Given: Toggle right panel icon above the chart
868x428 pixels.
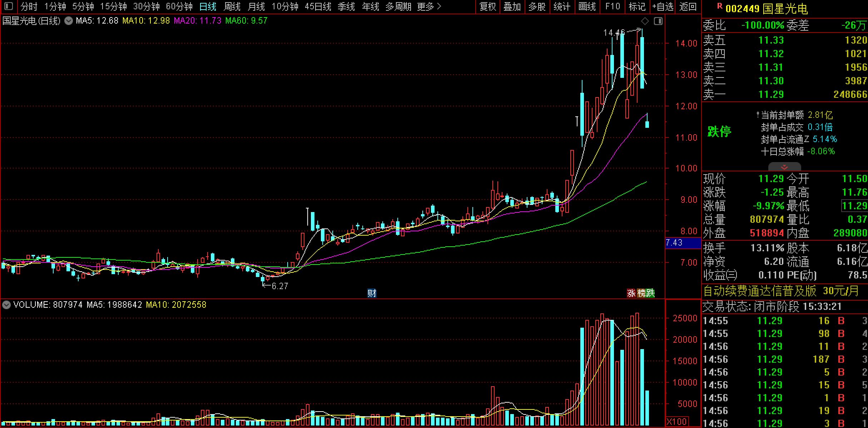Looking at the screenshot, I should (658, 21).
